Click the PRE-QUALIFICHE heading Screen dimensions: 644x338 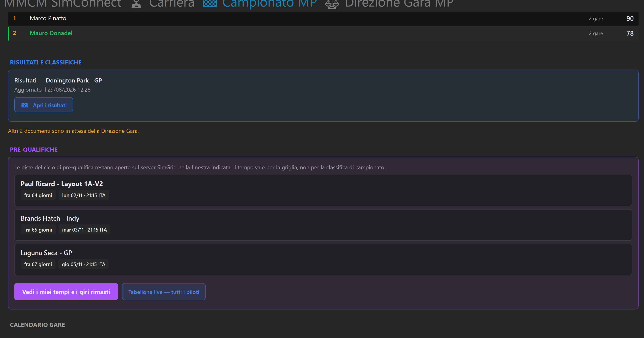click(34, 149)
